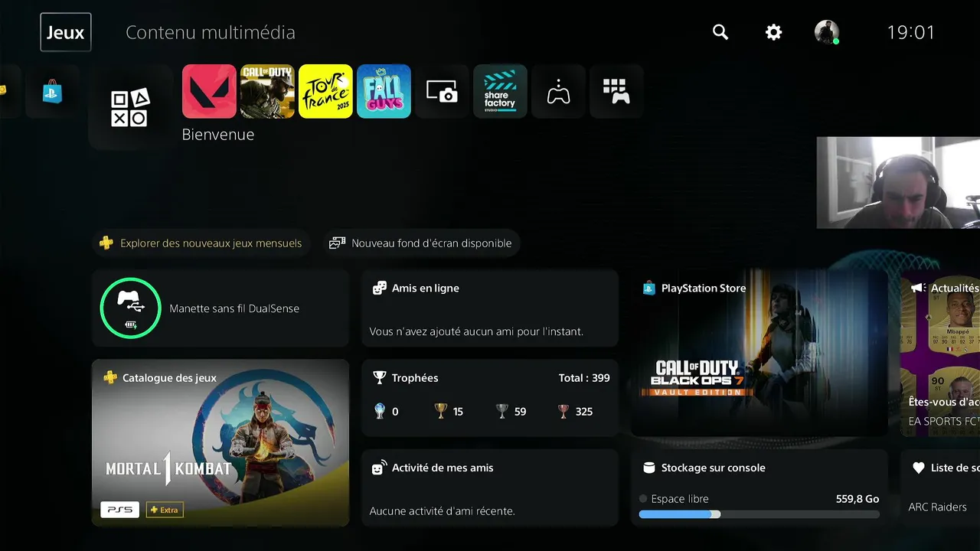
Task: Open the Remote Play controller icon
Action: pyautogui.click(x=558, y=91)
